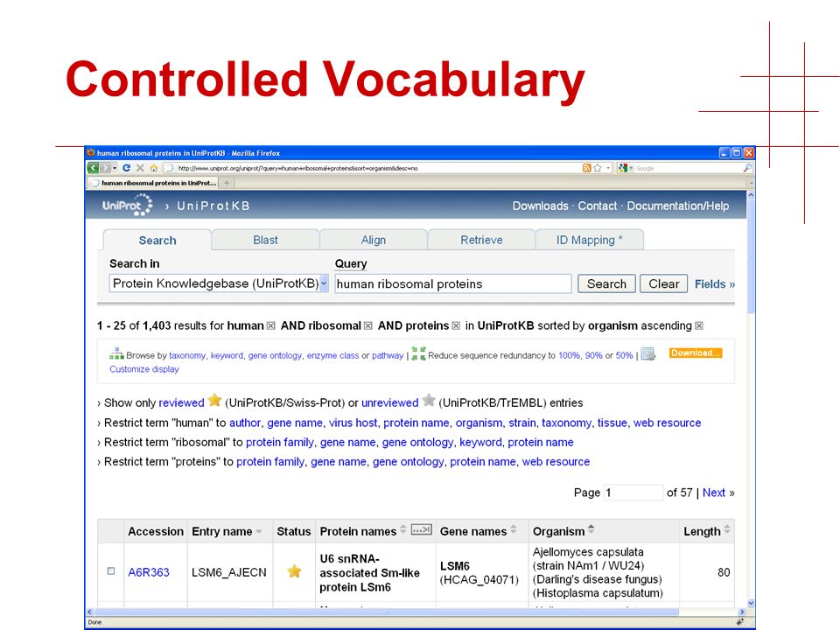Select the 'human ribosomal proteins in UniProt' browser tab

[154, 183]
